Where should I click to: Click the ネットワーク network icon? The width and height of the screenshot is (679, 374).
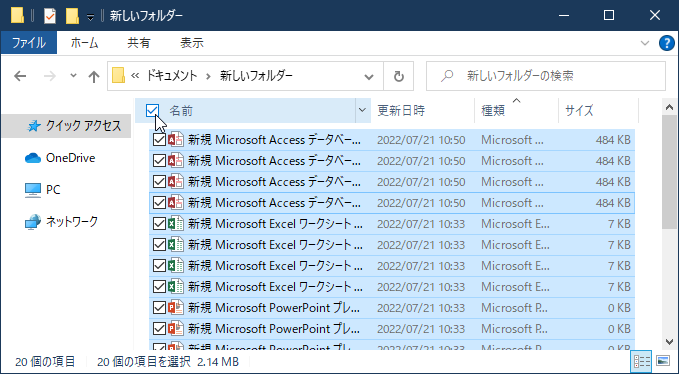tap(33, 222)
